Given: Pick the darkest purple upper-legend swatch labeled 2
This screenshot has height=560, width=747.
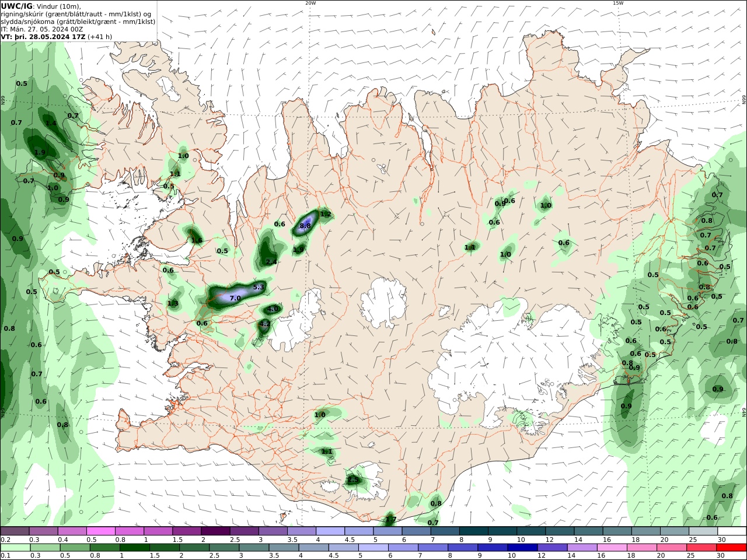Looking at the screenshot, I should (x=215, y=531).
